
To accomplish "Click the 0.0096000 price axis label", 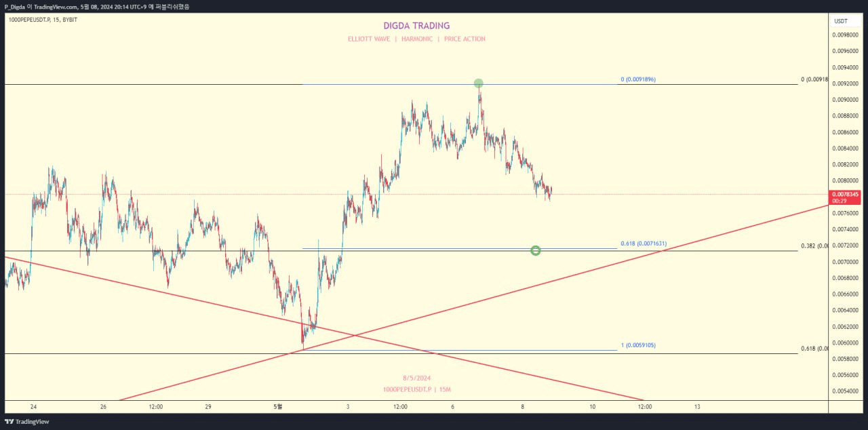I will click(846, 51).
